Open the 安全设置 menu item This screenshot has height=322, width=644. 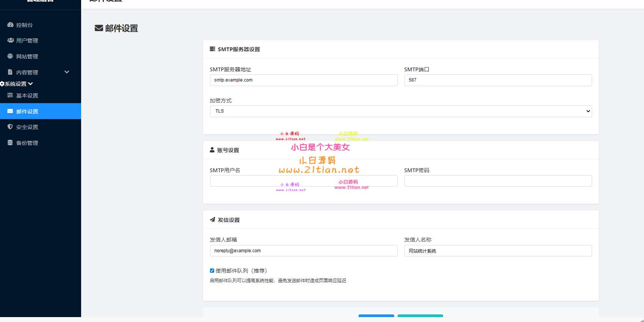click(x=27, y=127)
